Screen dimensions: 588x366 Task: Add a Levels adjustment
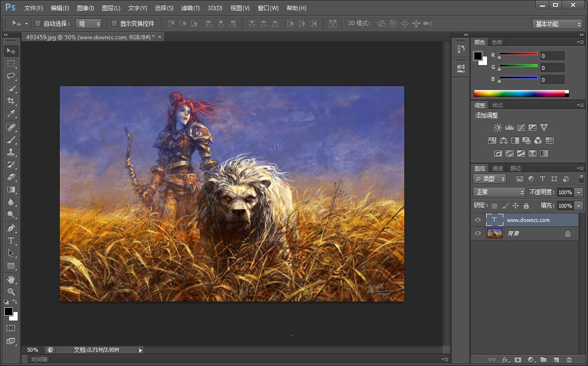tap(509, 128)
